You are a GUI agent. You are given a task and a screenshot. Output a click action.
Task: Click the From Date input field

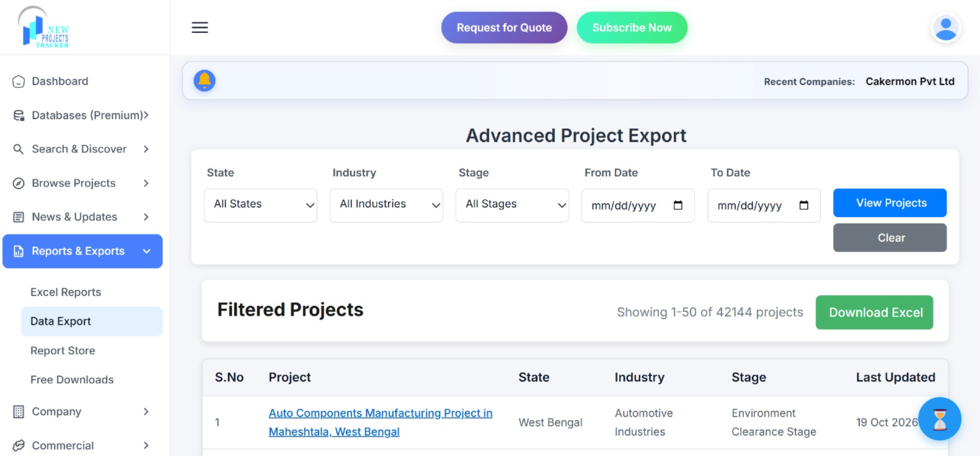[x=638, y=205]
